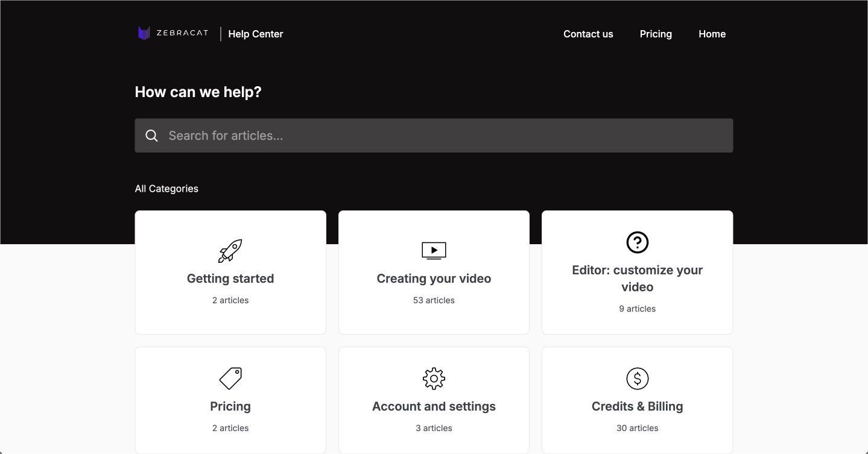Screen dimensions: 868x454
Task: Navigate to Home in the top navigation
Action: [712, 34]
